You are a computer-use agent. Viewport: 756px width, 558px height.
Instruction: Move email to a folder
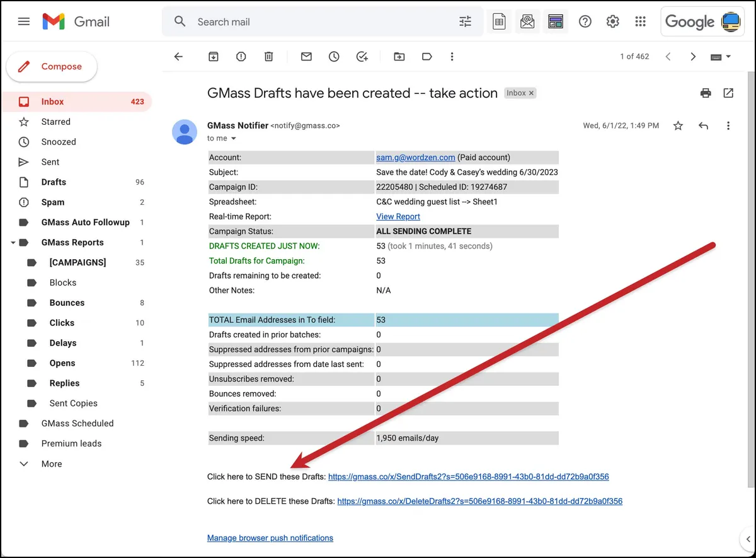pos(399,57)
